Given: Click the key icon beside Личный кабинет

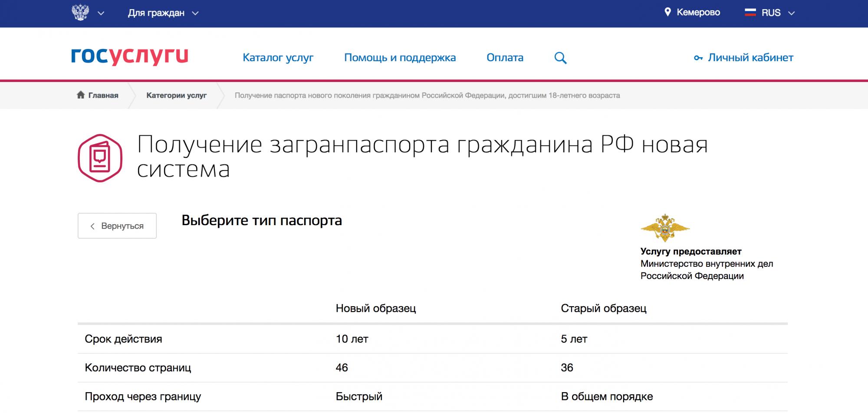Looking at the screenshot, I should point(698,58).
